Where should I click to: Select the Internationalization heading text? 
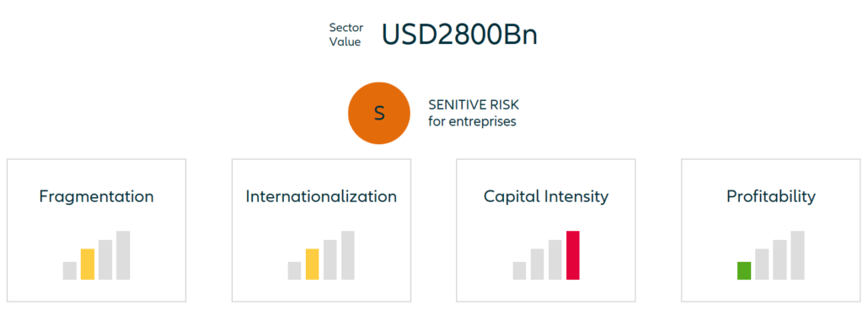tap(321, 196)
